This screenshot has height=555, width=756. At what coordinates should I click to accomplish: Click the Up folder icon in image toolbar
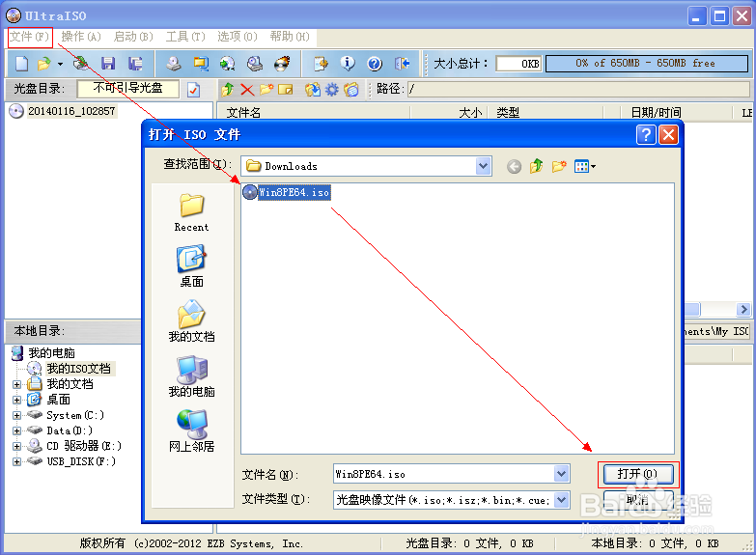click(228, 89)
